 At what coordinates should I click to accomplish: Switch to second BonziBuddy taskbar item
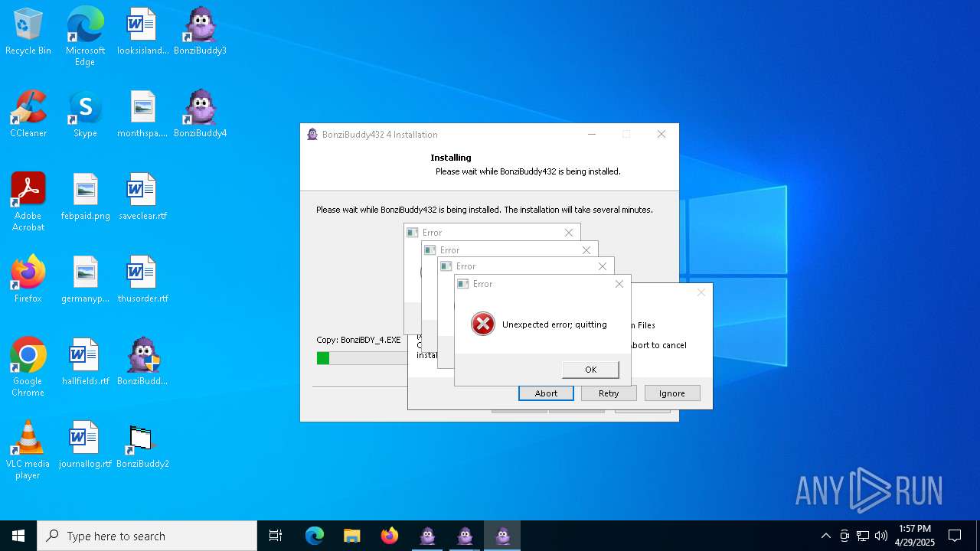coord(465,536)
